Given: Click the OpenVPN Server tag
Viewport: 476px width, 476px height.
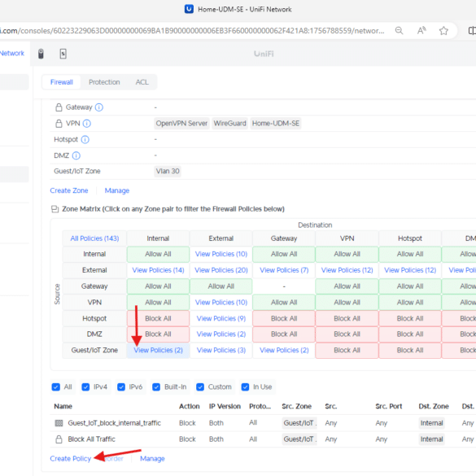Looking at the screenshot, I should [181, 124].
